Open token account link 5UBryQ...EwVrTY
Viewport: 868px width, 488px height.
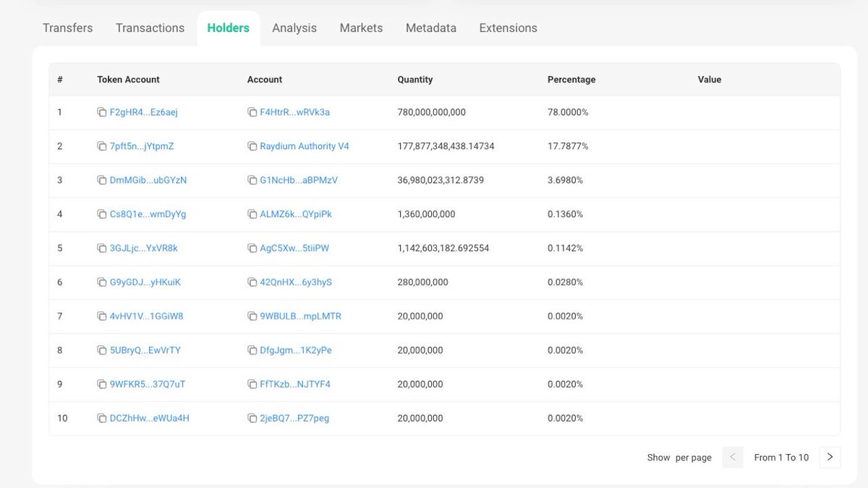click(x=145, y=350)
